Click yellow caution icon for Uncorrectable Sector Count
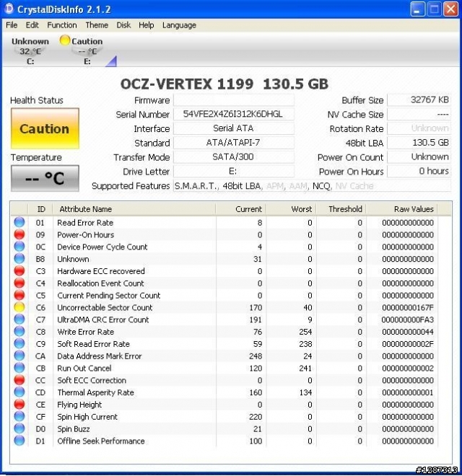 [19, 307]
